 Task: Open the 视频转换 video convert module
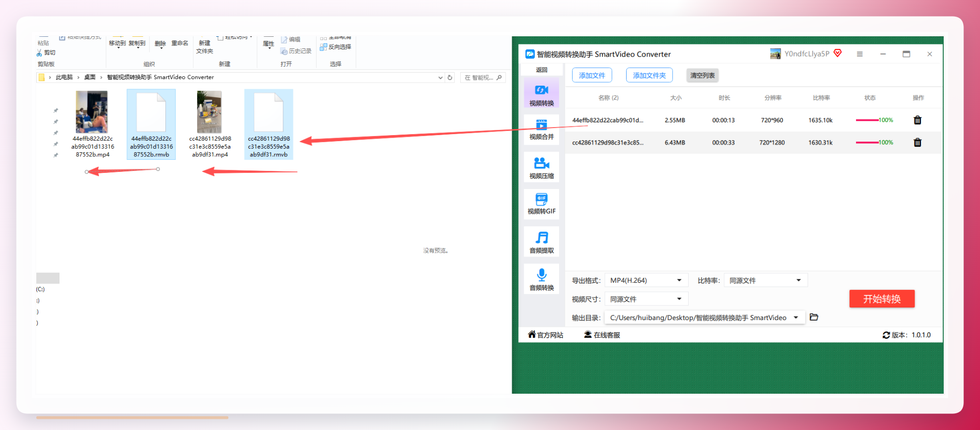pyautogui.click(x=541, y=94)
